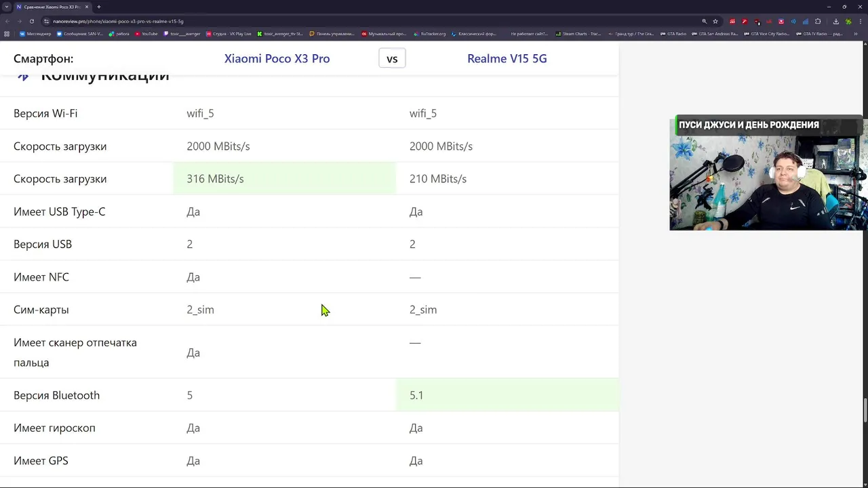
Task: Open the GTA San Andreas Radio bookmark
Action: 715,33
